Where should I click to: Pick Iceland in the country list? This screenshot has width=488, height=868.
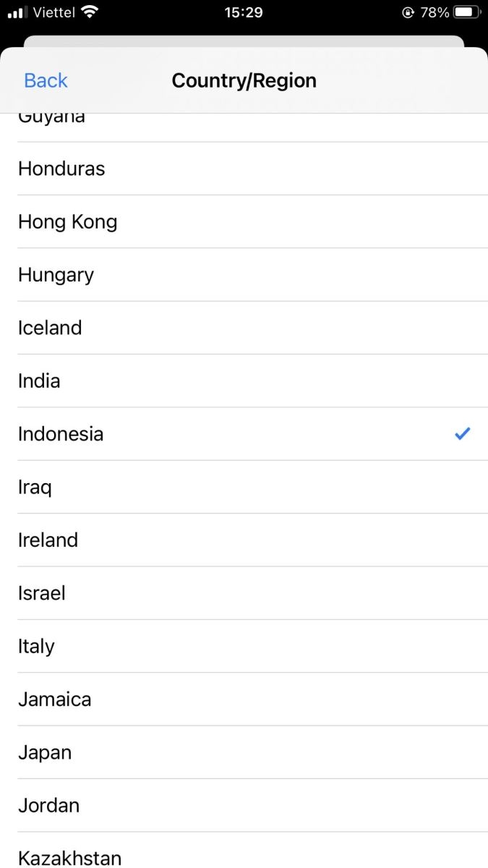click(244, 328)
